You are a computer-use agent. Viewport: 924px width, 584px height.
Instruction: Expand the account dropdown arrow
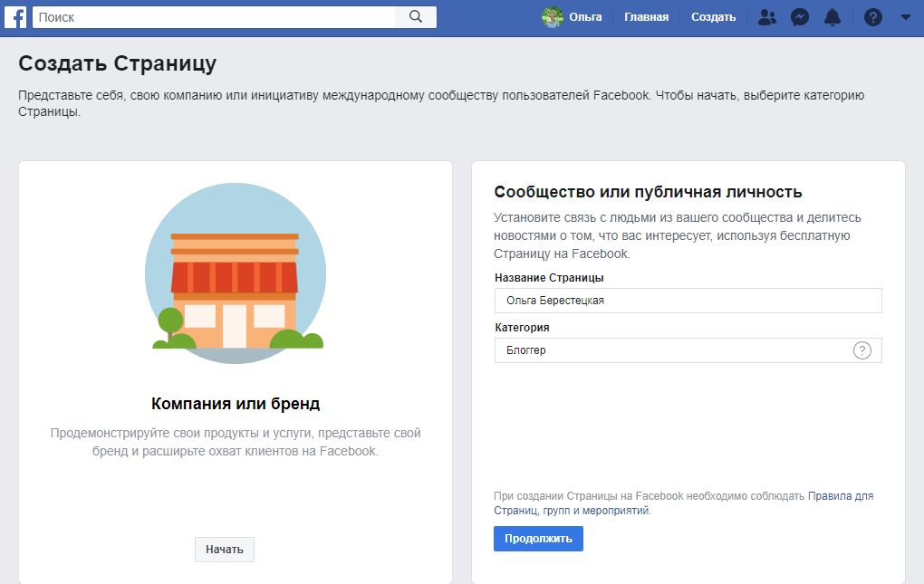906,17
